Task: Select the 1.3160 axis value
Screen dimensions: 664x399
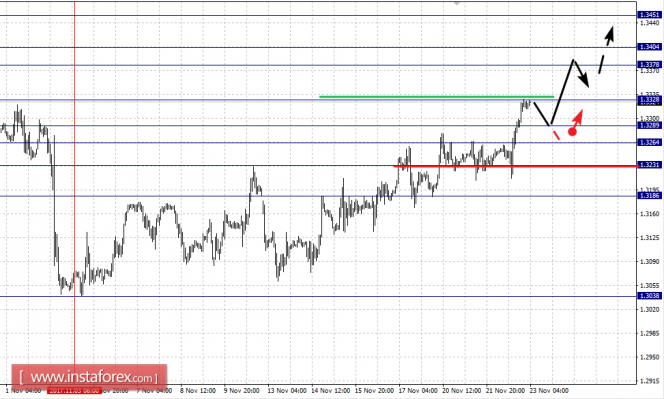Action: point(650,213)
